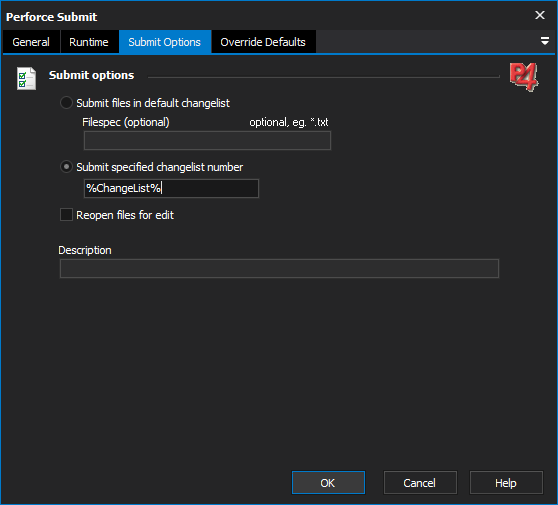The height and width of the screenshot is (505, 558).
Task: Close the Perforce Submit dialog
Action: pos(540,15)
